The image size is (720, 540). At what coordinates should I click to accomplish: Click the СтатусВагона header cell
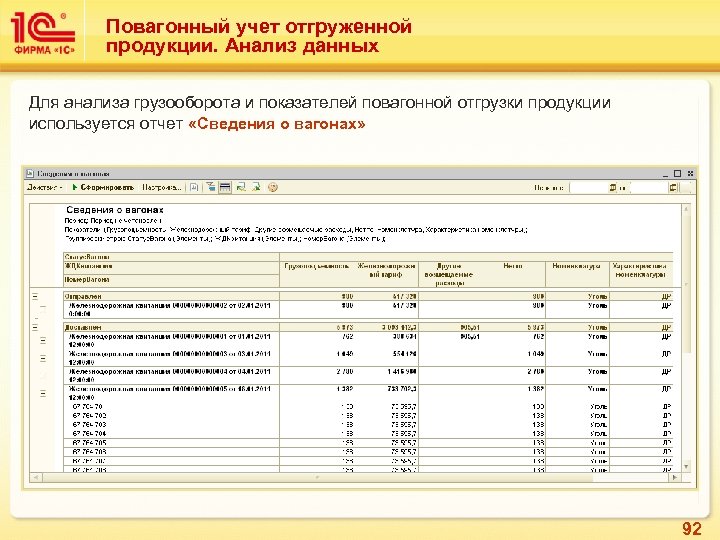(171, 257)
